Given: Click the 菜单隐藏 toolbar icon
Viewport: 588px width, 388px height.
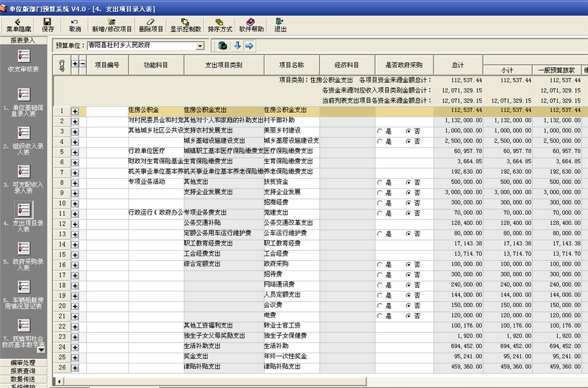Looking at the screenshot, I should coord(19,25).
